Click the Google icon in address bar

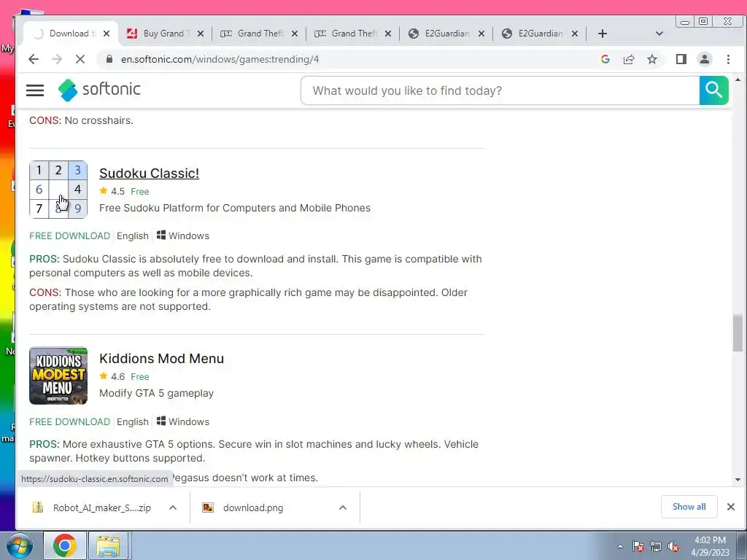pos(605,59)
